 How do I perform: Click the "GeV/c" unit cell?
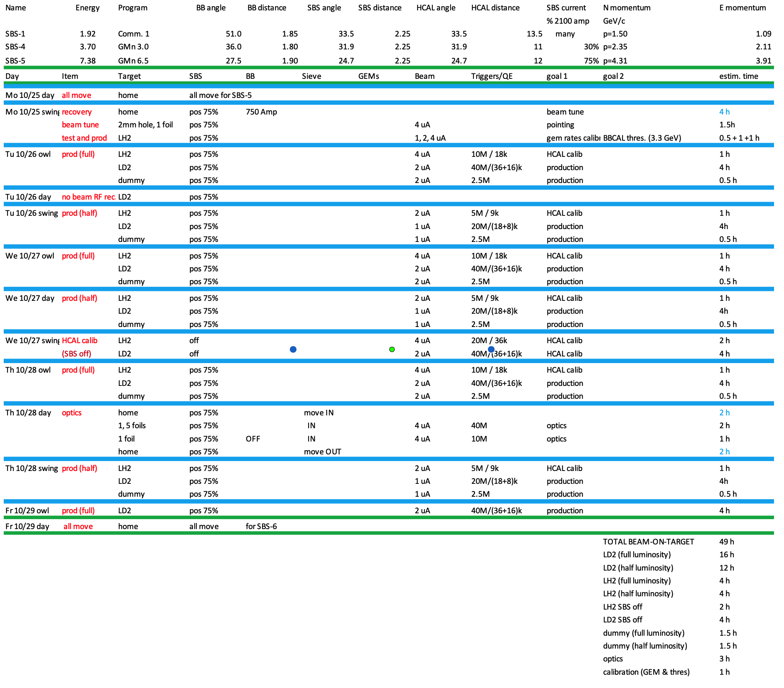(x=614, y=21)
